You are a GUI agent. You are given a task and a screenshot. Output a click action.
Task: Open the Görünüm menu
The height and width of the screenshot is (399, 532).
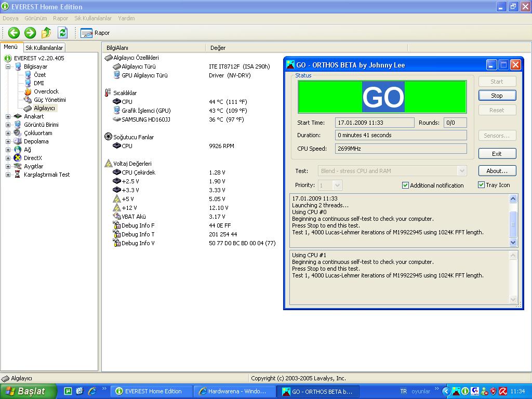click(x=36, y=18)
